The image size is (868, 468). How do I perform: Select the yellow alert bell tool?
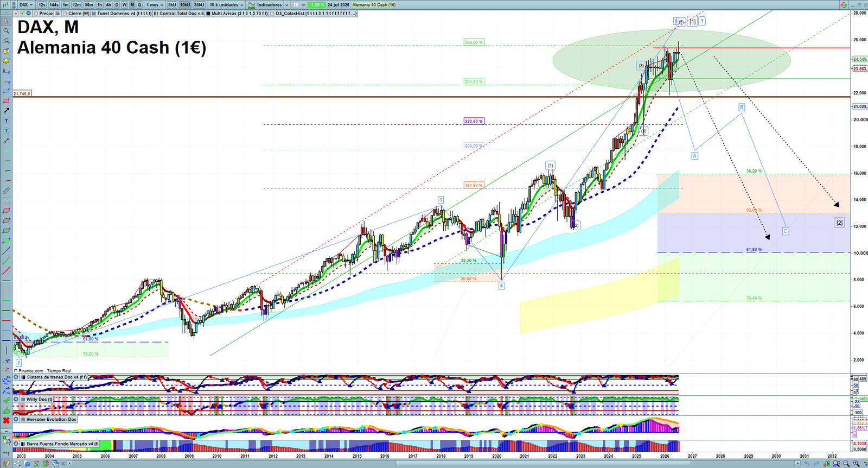click(x=6, y=61)
